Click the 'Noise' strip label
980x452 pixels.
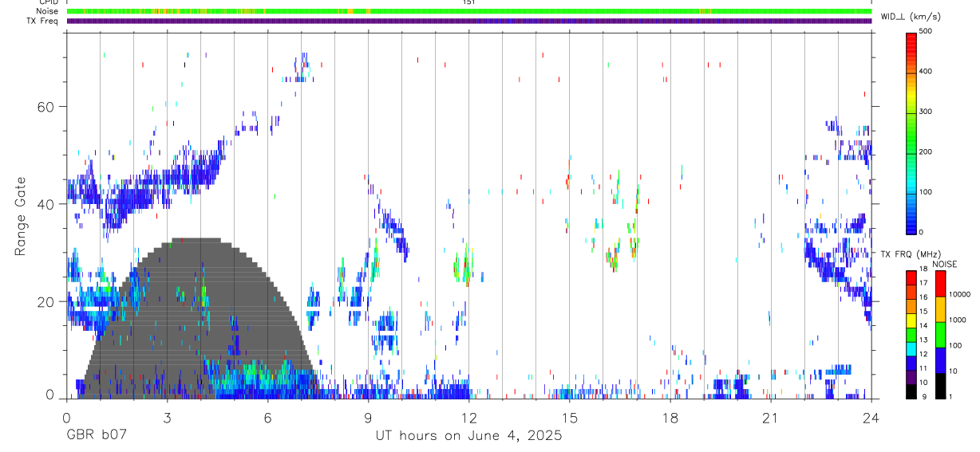47,11
